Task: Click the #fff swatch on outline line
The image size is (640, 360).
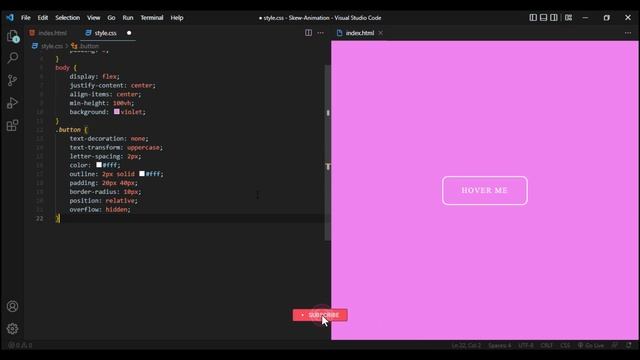Action: 142,174
